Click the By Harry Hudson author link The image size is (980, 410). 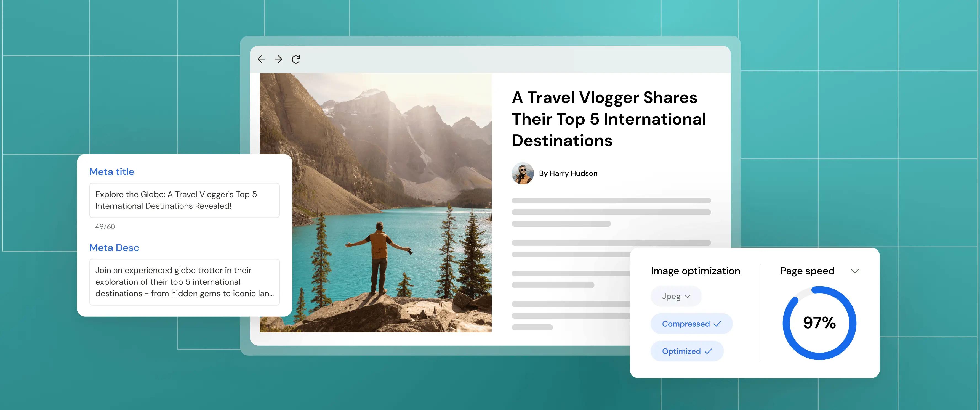click(568, 173)
